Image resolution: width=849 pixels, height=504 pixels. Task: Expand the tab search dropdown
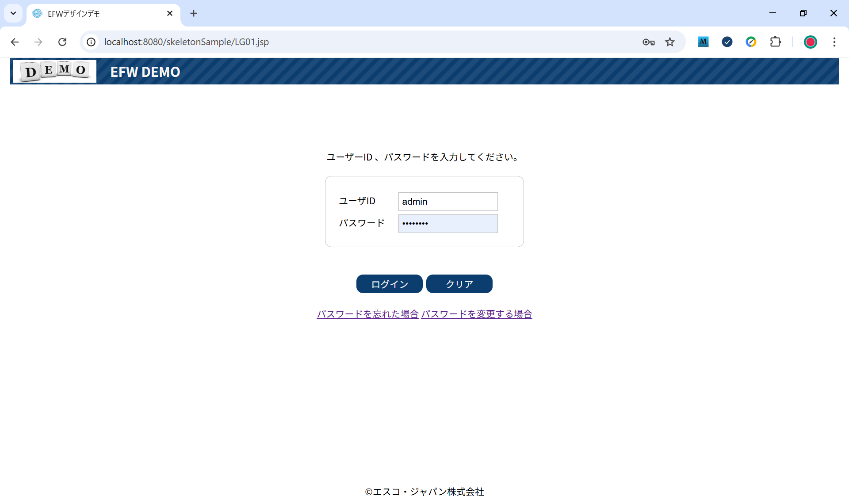click(13, 13)
